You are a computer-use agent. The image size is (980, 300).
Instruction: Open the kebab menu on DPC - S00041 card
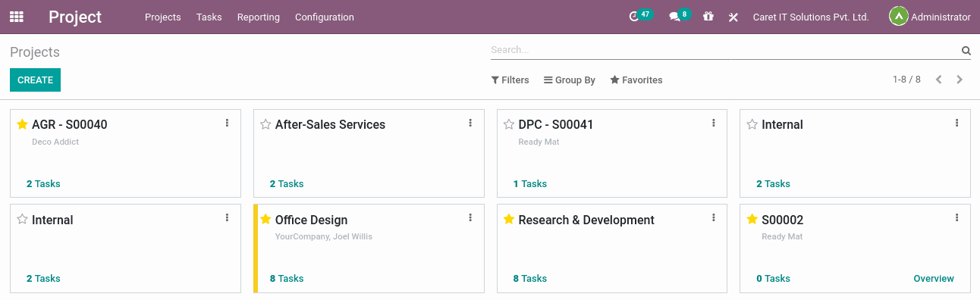(x=714, y=123)
